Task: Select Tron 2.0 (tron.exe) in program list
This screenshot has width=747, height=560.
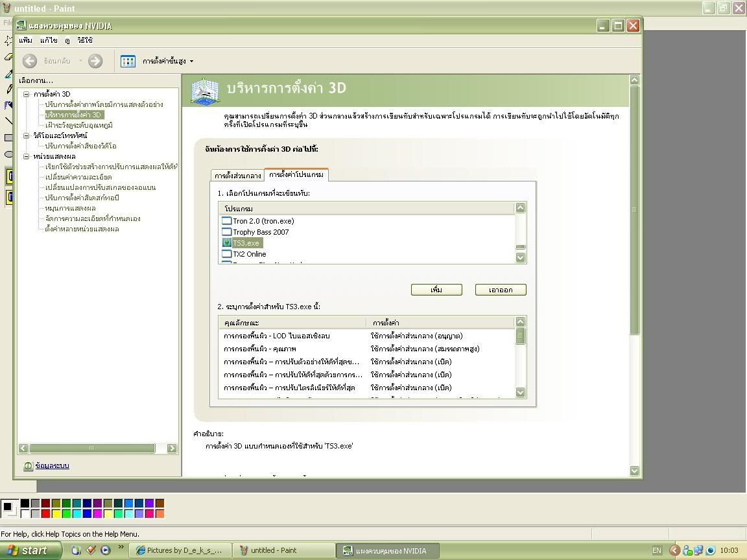Action: click(263, 221)
